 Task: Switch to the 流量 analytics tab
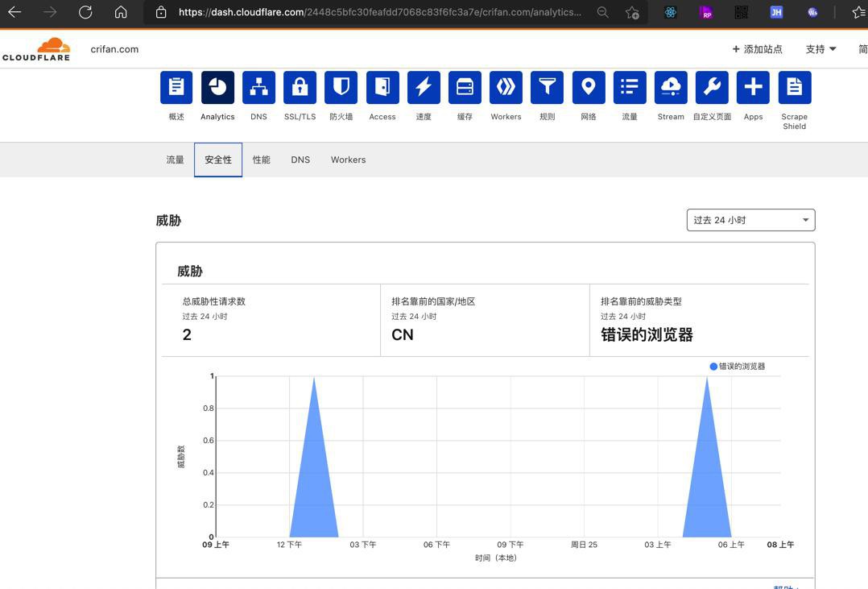tap(175, 160)
